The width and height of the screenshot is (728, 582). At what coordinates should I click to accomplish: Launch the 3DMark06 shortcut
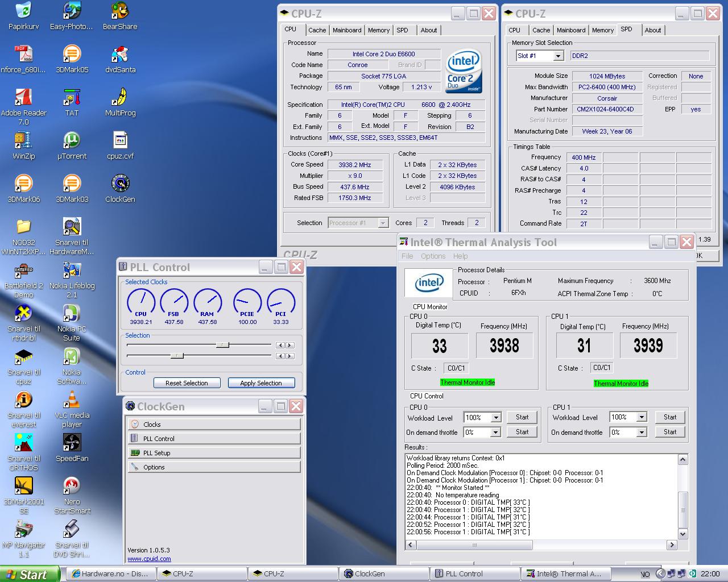tap(23, 189)
